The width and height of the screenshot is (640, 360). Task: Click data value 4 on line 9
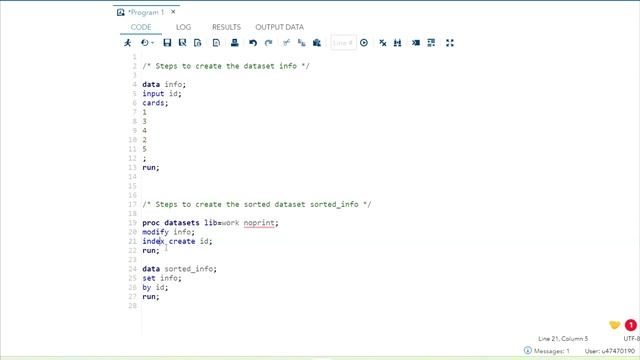[x=144, y=131]
